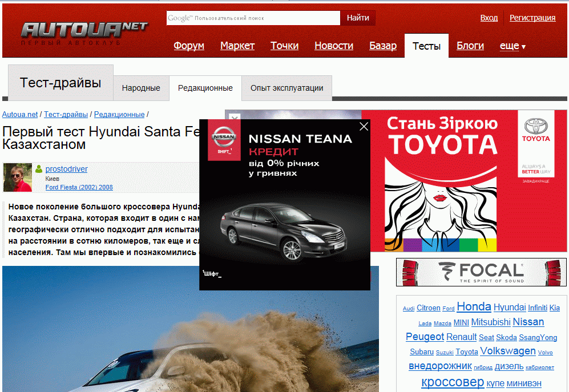Select the Seat tag
569x392 pixels.
coord(486,338)
